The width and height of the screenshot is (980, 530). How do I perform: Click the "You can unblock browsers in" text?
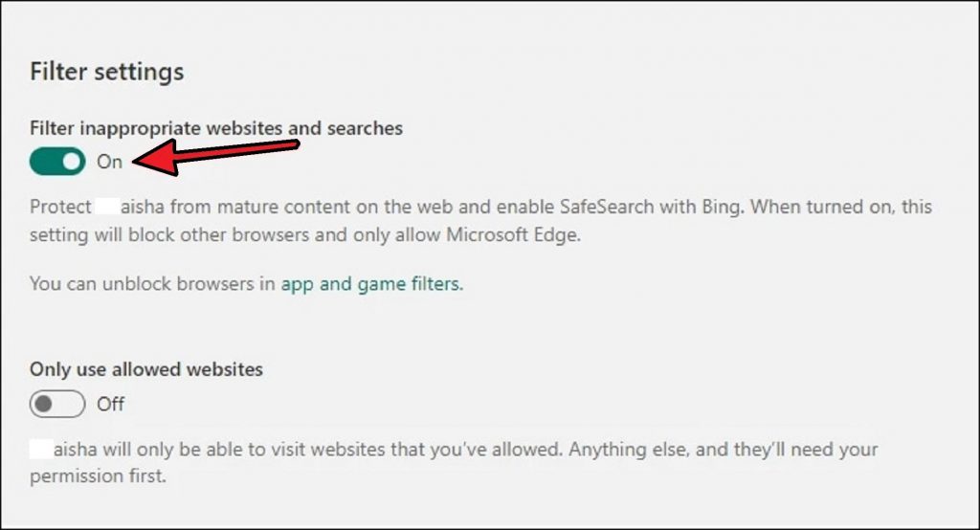(153, 283)
